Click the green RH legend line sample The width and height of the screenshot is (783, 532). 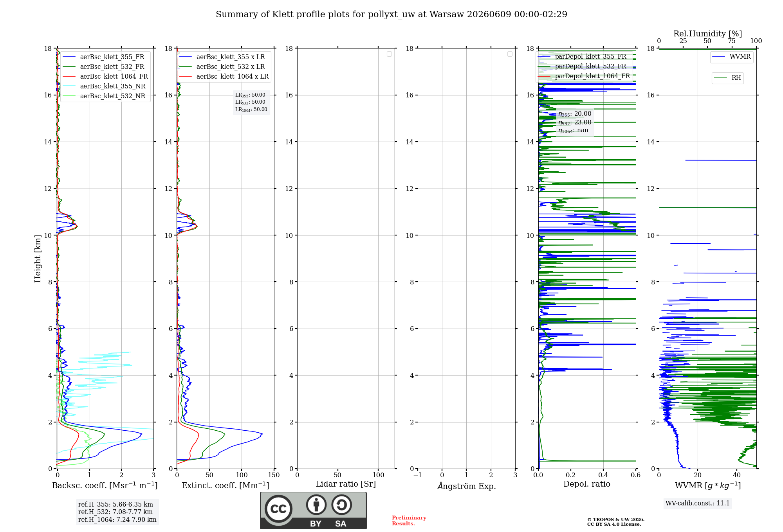point(720,78)
